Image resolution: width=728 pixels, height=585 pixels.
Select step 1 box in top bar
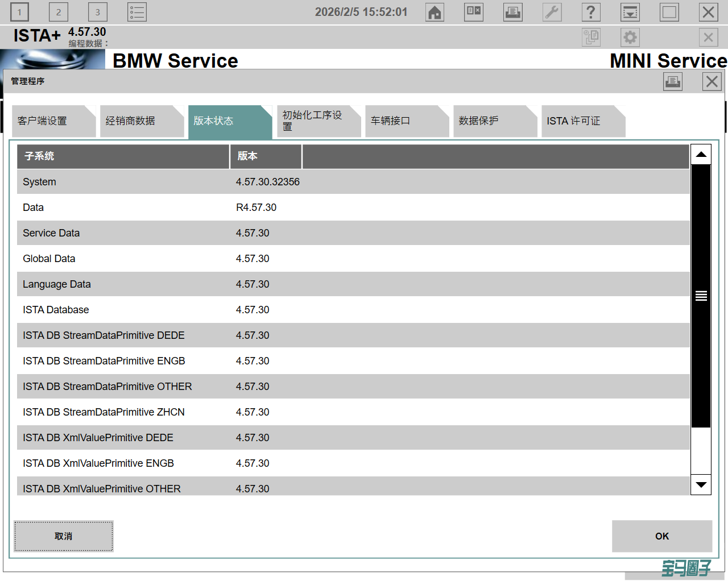pos(19,12)
